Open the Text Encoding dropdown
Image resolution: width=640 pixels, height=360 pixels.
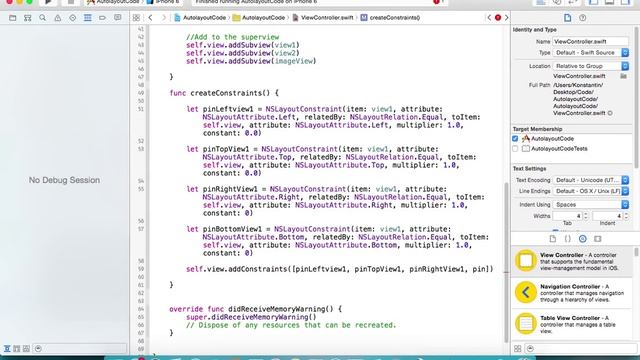click(x=591, y=180)
